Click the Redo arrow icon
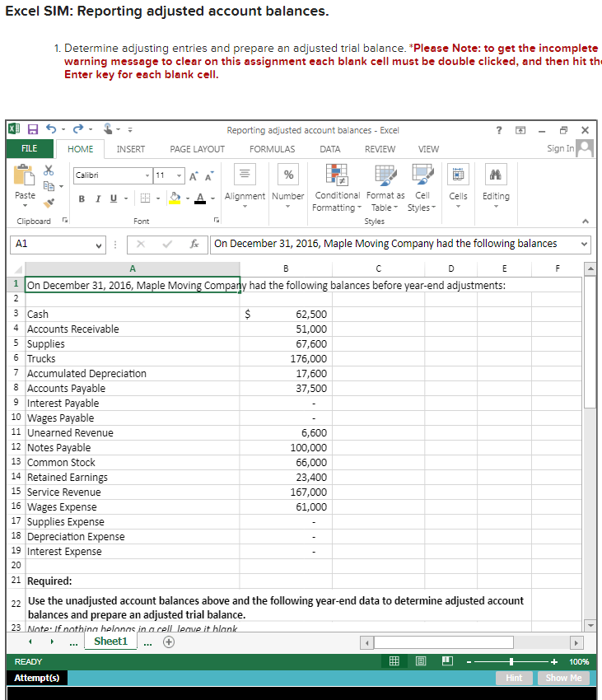Image resolution: width=602 pixels, height=700 pixels. (x=78, y=129)
